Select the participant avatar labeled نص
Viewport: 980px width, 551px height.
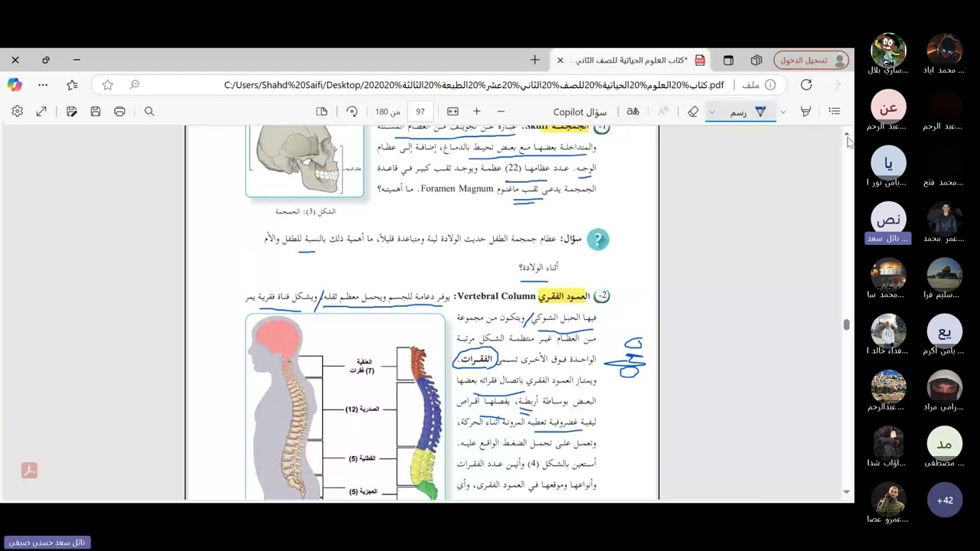[x=888, y=220]
